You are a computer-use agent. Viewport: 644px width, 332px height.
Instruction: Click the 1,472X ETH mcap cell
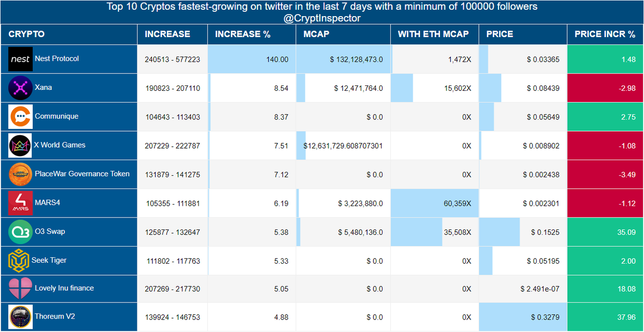click(x=435, y=59)
